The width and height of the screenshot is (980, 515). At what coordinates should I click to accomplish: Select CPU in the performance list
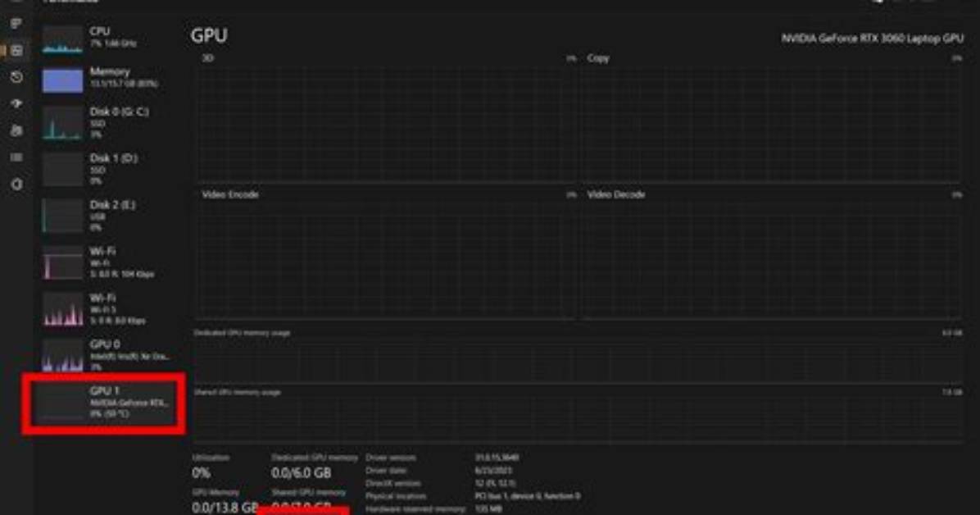[107, 39]
